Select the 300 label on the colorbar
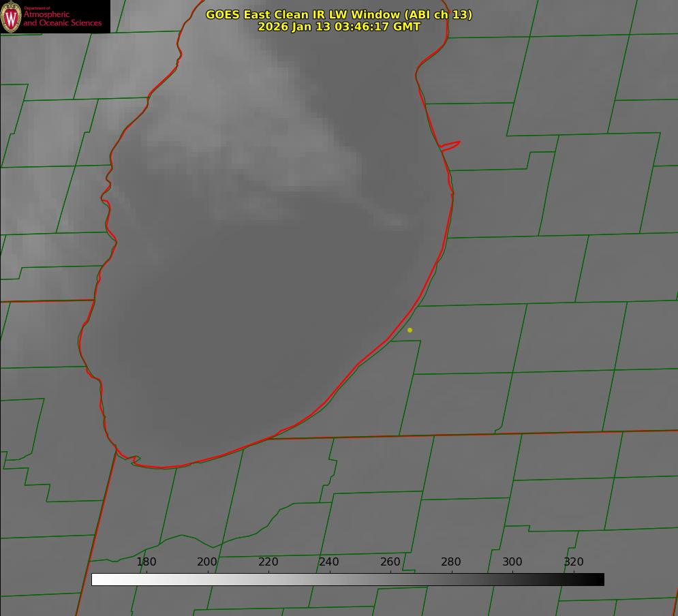The width and height of the screenshot is (678, 616). [x=512, y=561]
